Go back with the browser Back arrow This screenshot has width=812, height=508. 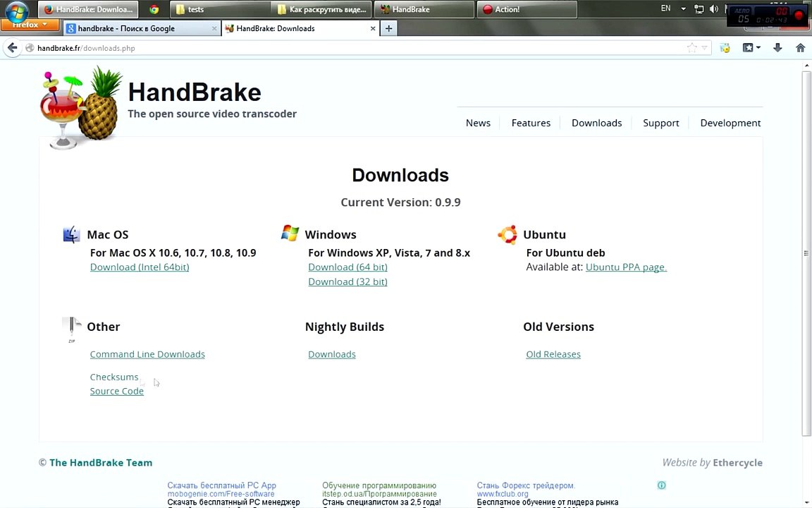click(13, 48)
